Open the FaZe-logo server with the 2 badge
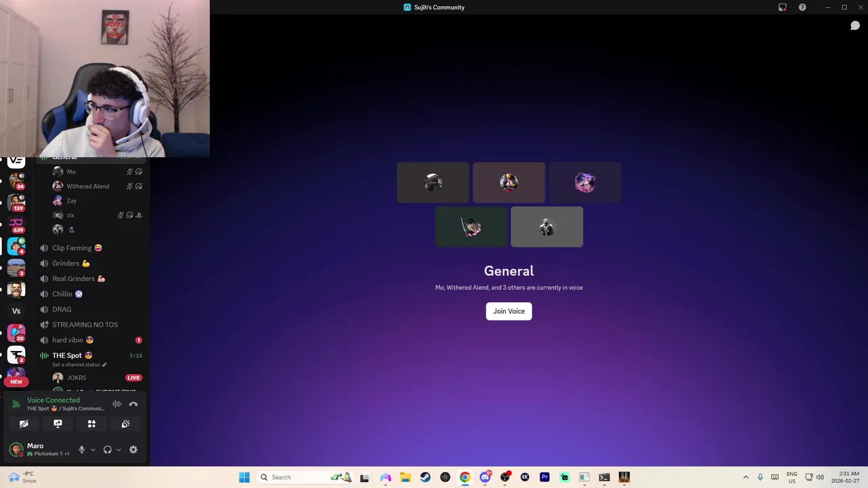The height and width of the screenshot is (488, 868). [16, 354]
